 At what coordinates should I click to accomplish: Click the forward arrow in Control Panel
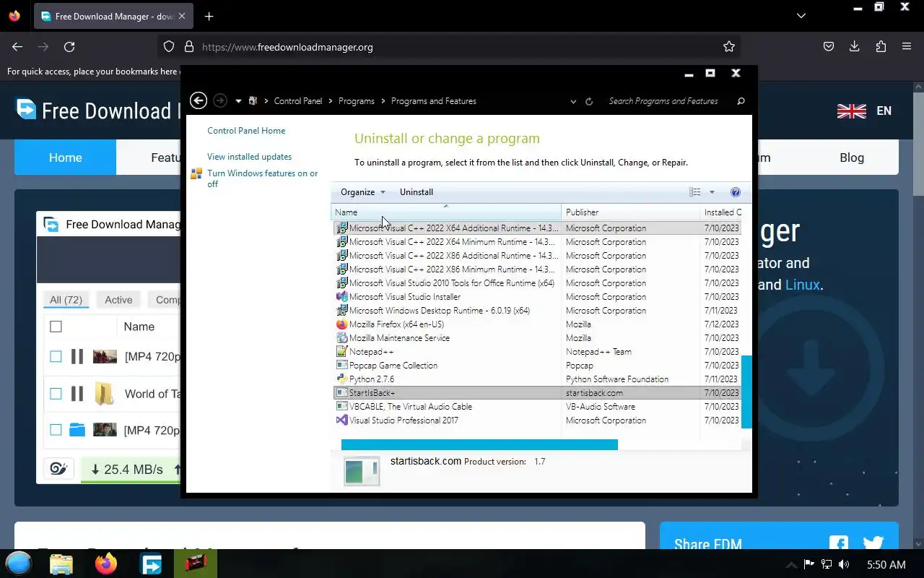[221, 101]
